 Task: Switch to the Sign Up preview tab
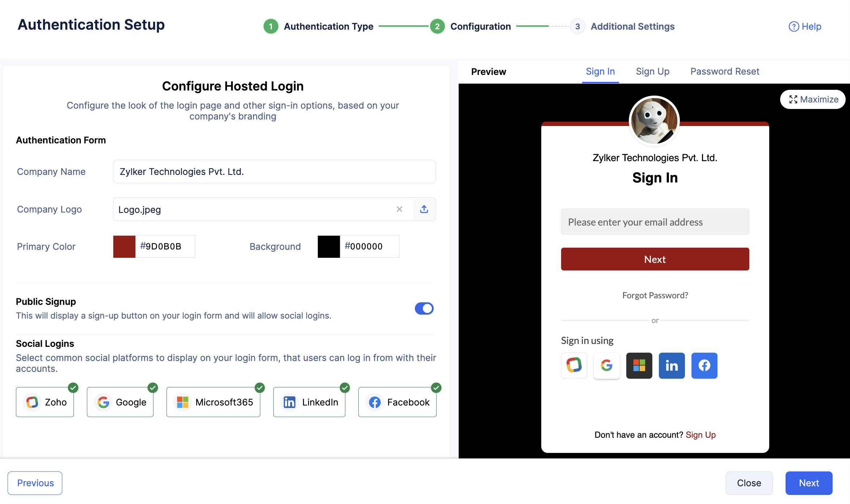pyautogui.click(x=653, y=71)
